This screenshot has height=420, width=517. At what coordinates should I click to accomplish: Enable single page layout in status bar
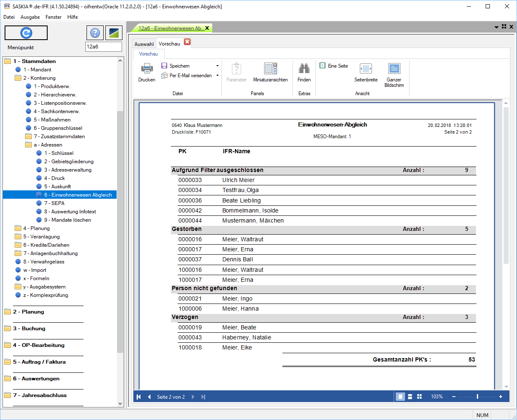pyautogui.click(x=400, y=397)
